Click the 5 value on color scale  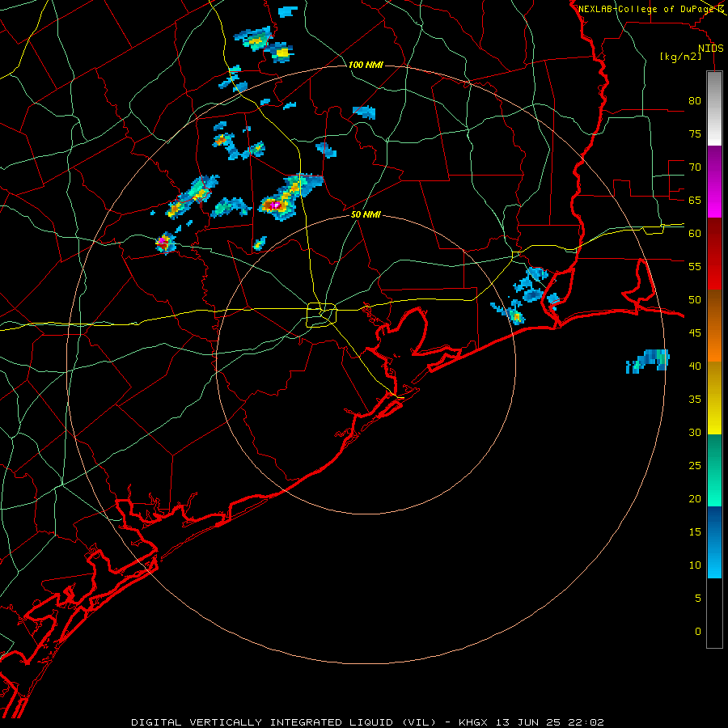tap(698, 598)
